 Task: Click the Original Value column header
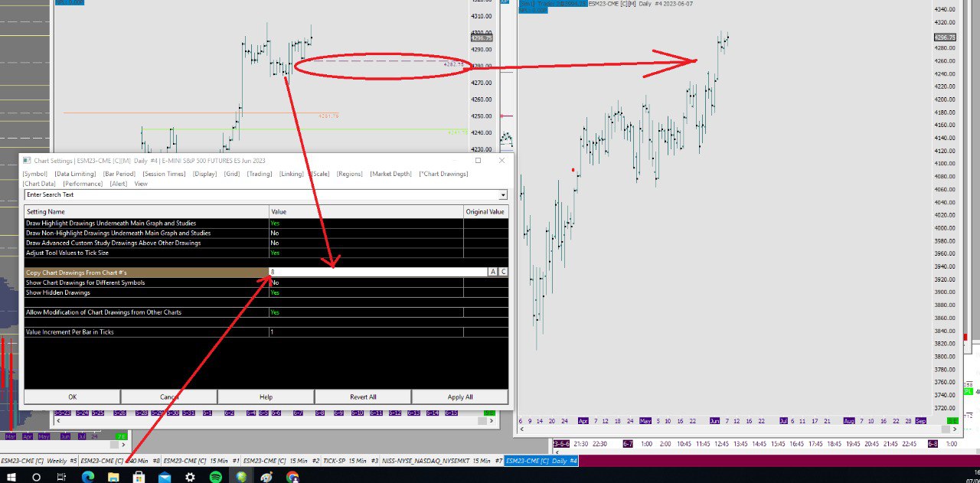pyautogui.click(x=485, y=211)
